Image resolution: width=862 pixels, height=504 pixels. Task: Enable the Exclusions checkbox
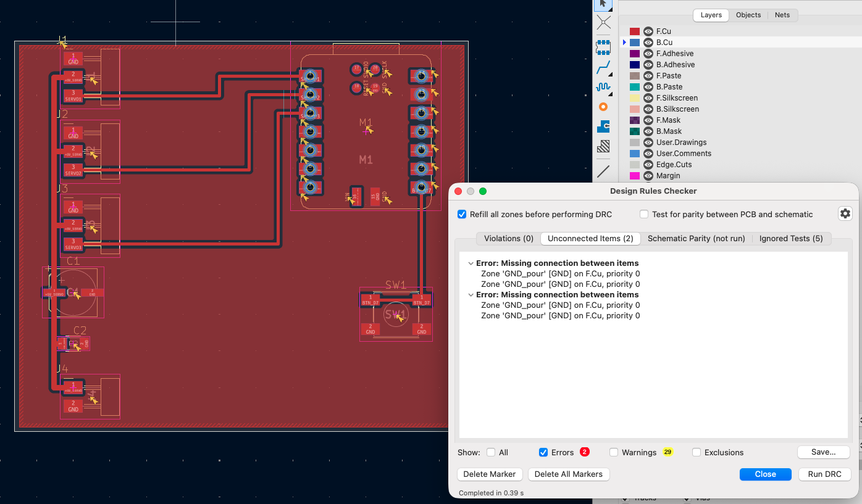coord(697,452)
